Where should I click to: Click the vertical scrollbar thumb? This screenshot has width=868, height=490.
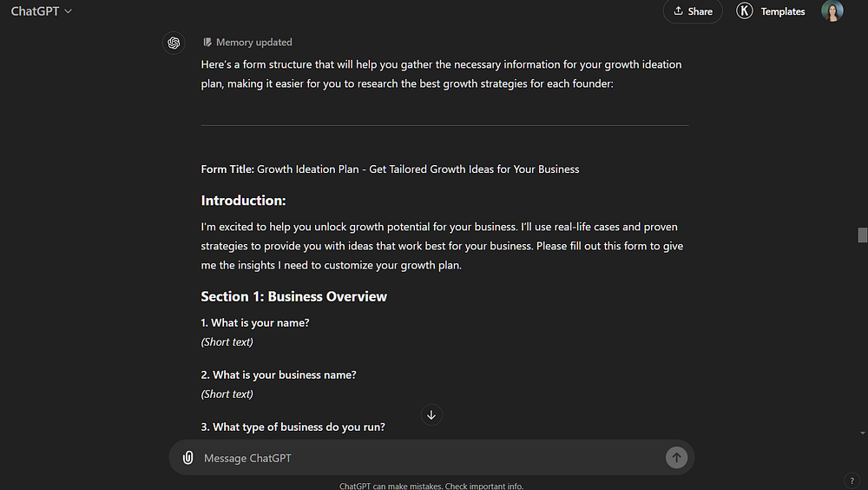pos(862,235)
